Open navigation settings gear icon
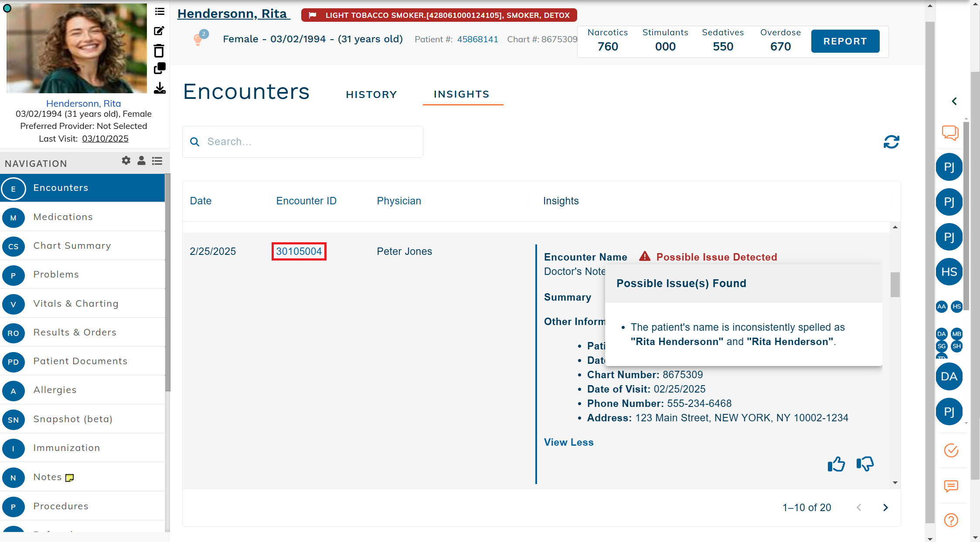The width and height of the screenshot is (980, 542). pyautogui.click(x=126, y=161)
